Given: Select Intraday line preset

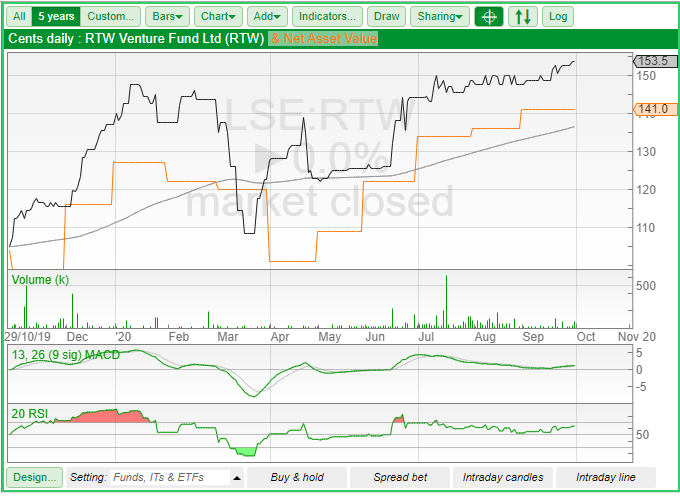Looking at the screenshot, I should pos(606,477).
